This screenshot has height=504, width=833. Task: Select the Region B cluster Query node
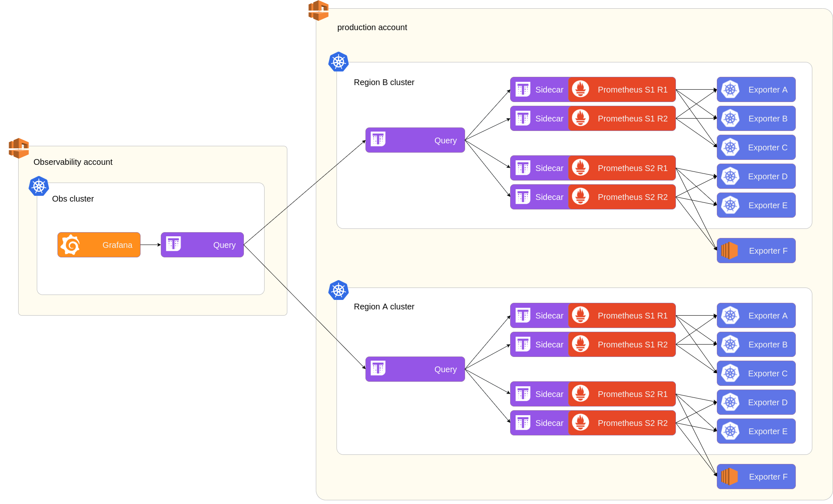tap(415, 140)
